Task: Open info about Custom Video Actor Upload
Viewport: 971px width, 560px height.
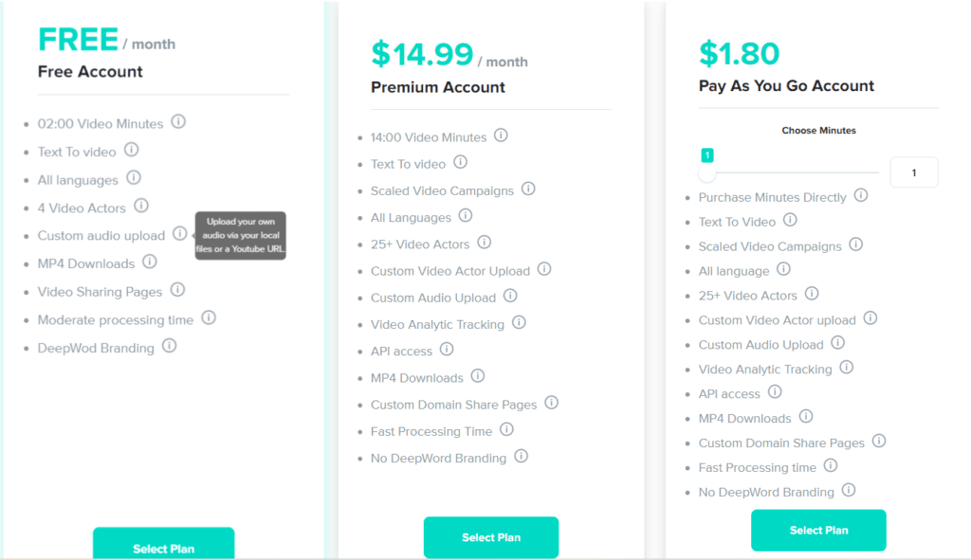Action: tap(544, 270)
